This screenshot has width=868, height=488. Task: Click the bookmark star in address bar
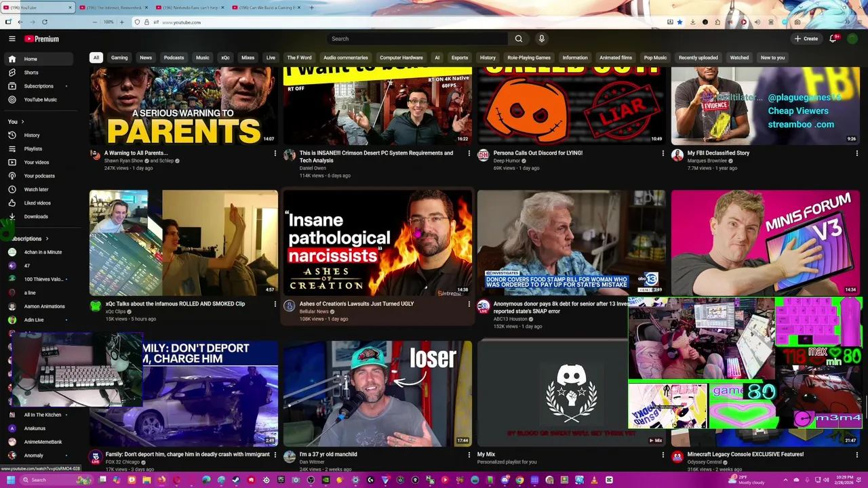coord(679,22)
